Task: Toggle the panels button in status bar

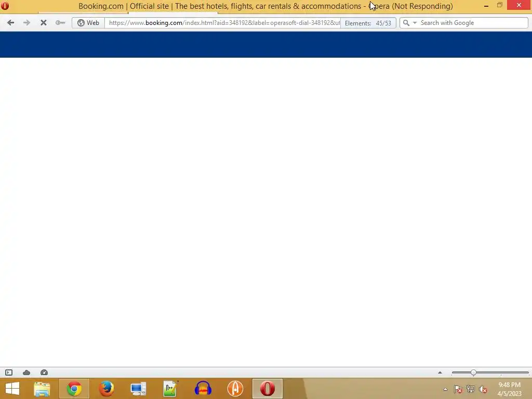Action: pos(9,373)
